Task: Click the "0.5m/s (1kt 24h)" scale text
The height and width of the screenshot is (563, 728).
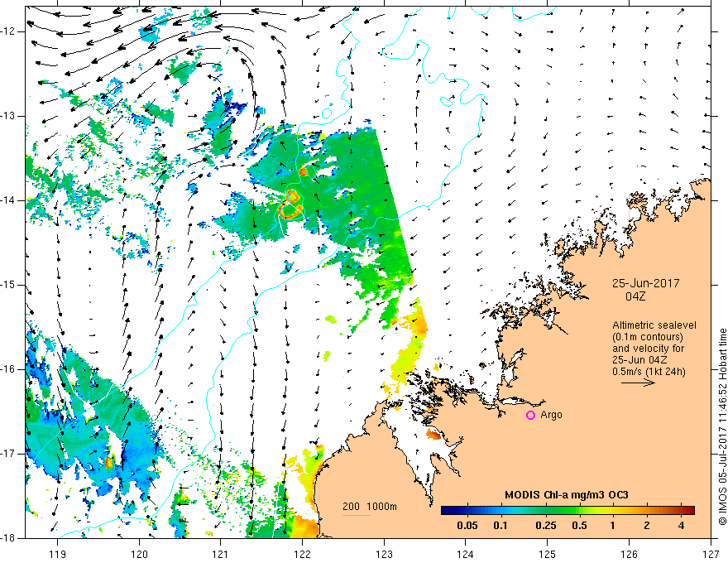Action: (x=649, y=372)
